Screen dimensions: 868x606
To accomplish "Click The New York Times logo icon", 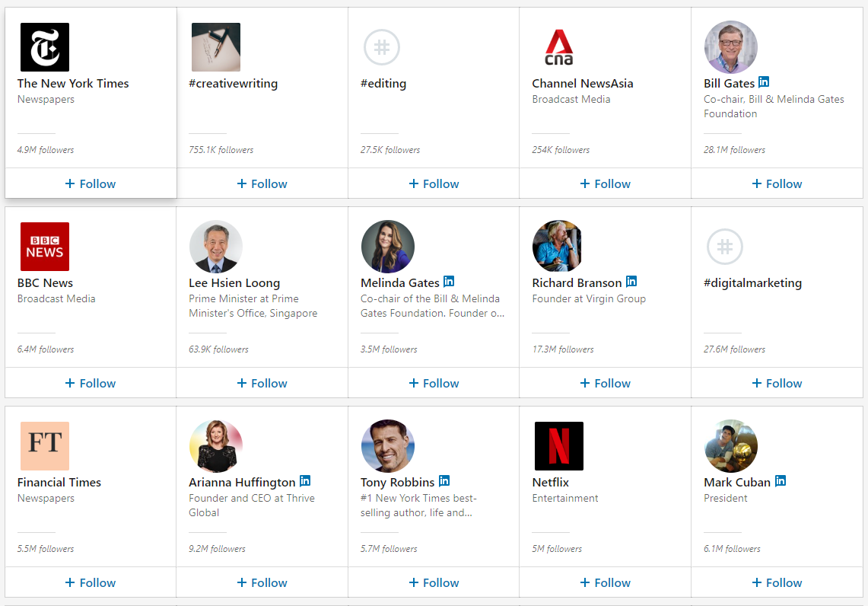I will (x=45, y=47).
